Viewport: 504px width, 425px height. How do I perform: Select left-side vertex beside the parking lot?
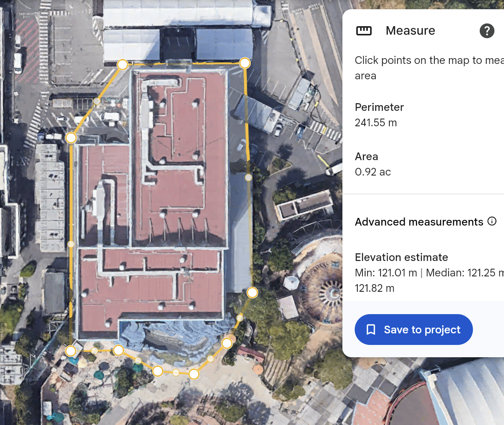[x=71, y=138]
